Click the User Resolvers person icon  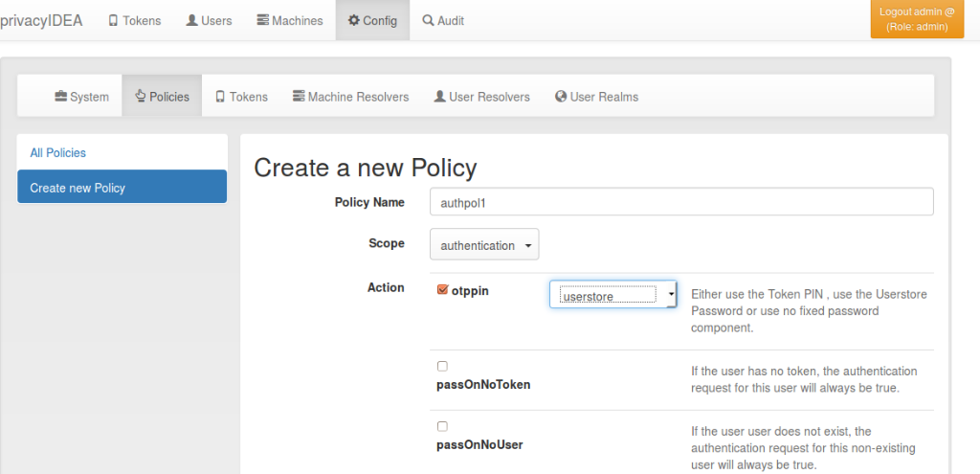[x=440, y=97]
